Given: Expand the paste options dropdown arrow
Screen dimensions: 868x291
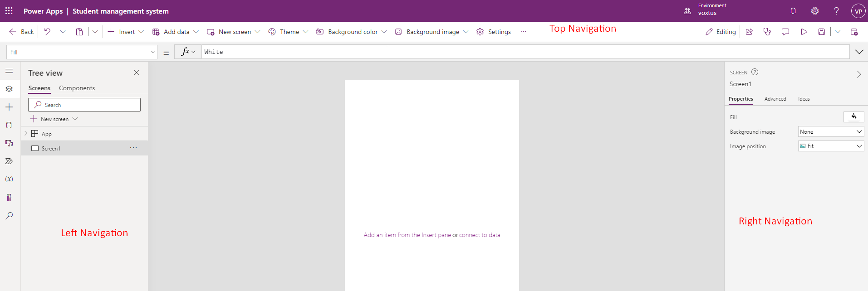Looking at the screenshot, I should [95, 32].
